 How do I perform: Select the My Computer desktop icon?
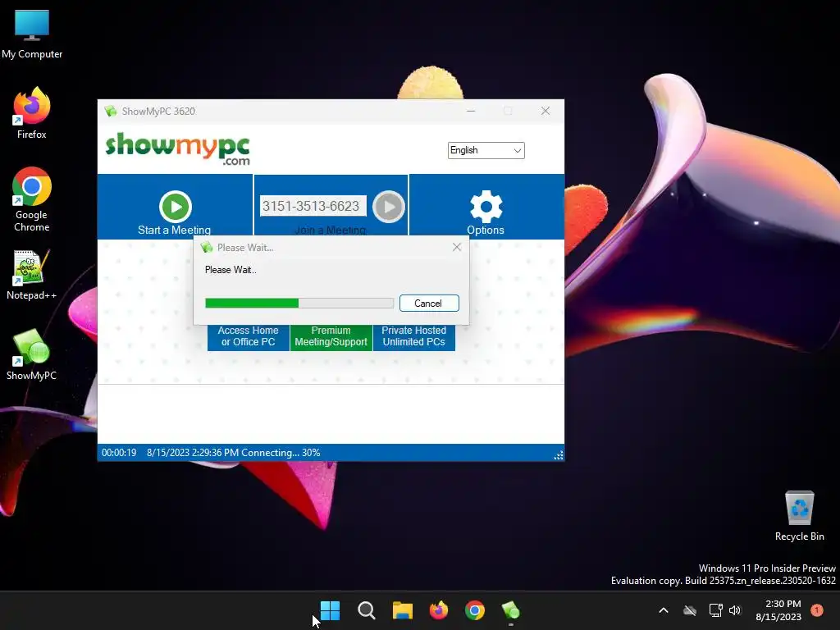pos(32,34)
